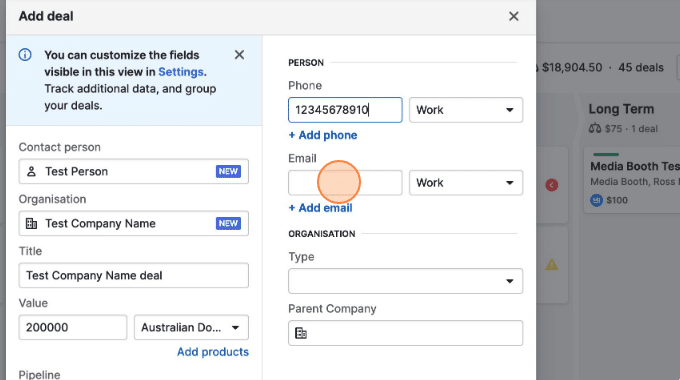This screenshot has width=680, height=380.
Task: Click + Add email link
Action: pyautogui.click(x=320, y=208)
